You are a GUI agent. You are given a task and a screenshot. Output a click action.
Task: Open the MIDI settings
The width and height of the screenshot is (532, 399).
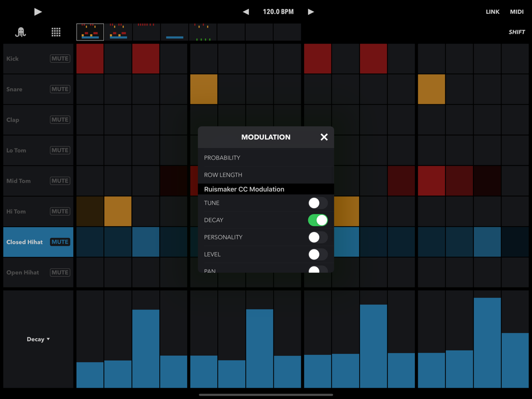pos(517,12)
